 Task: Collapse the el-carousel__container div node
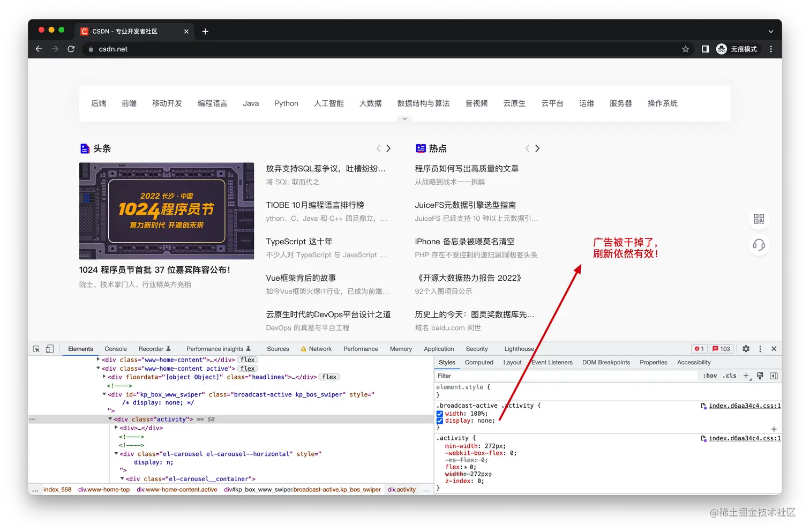click(122, 478)
